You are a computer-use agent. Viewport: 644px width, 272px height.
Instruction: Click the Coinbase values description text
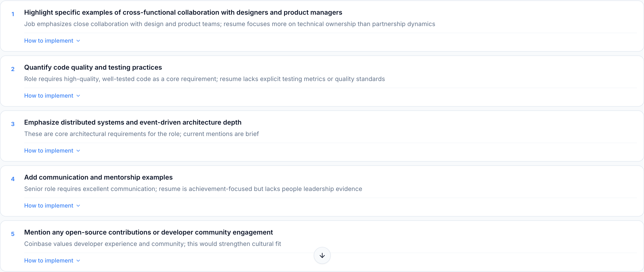pos(153,244)
